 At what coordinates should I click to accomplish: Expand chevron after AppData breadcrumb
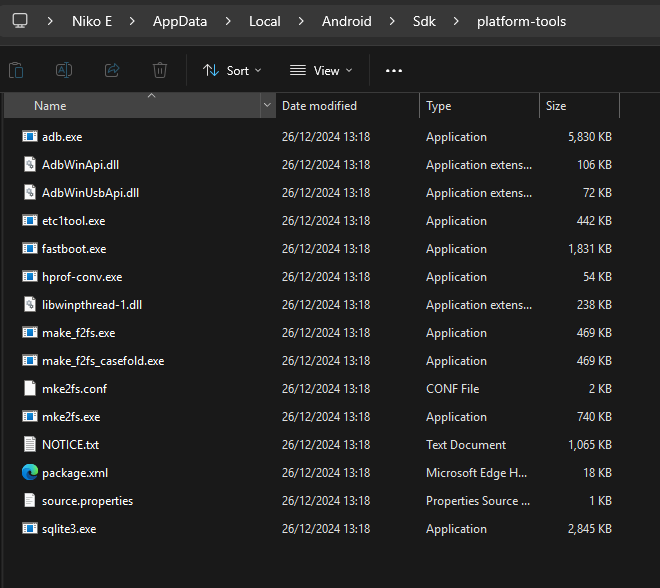[228, 21]
